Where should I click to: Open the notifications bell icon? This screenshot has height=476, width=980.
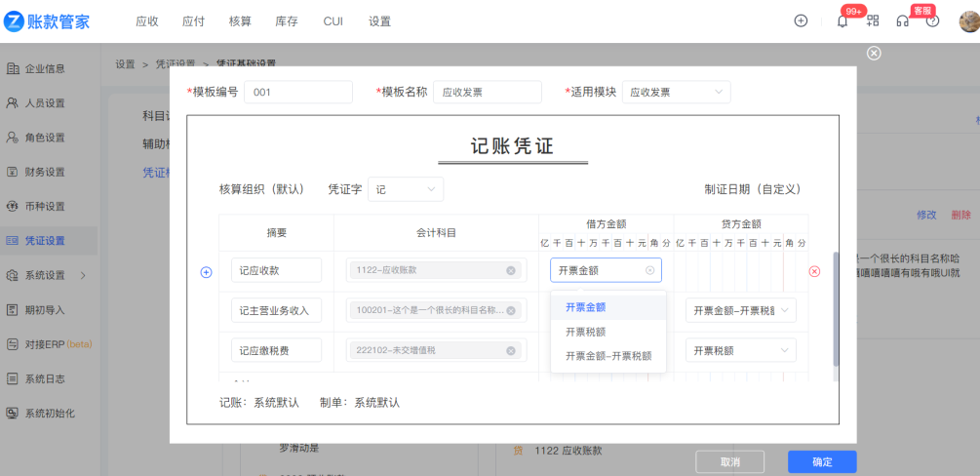843,20
